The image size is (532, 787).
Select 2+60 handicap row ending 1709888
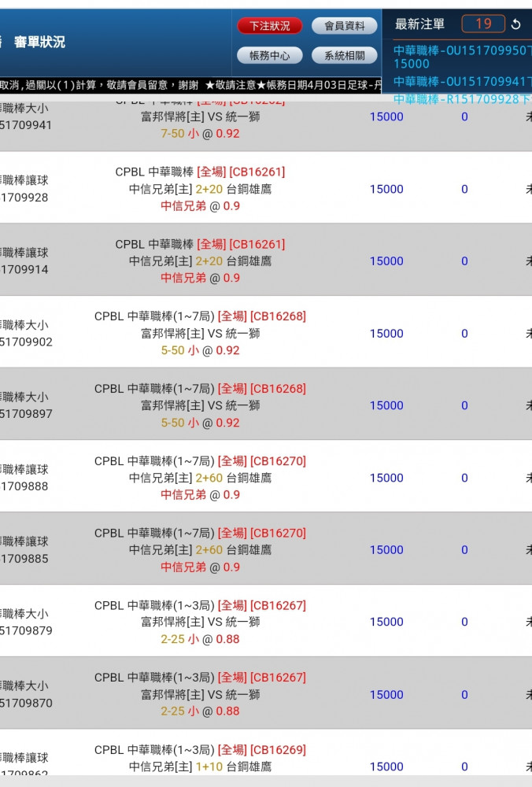(266, 477)
